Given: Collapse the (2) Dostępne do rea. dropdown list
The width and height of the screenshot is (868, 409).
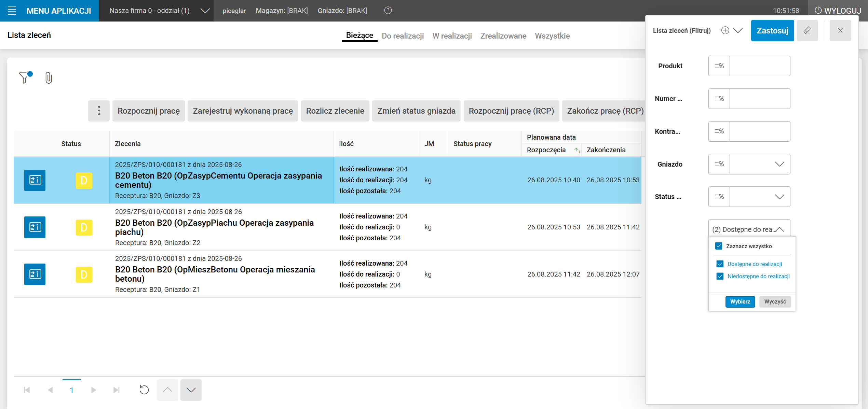Looking at the screenshot, I should [780, 229].
